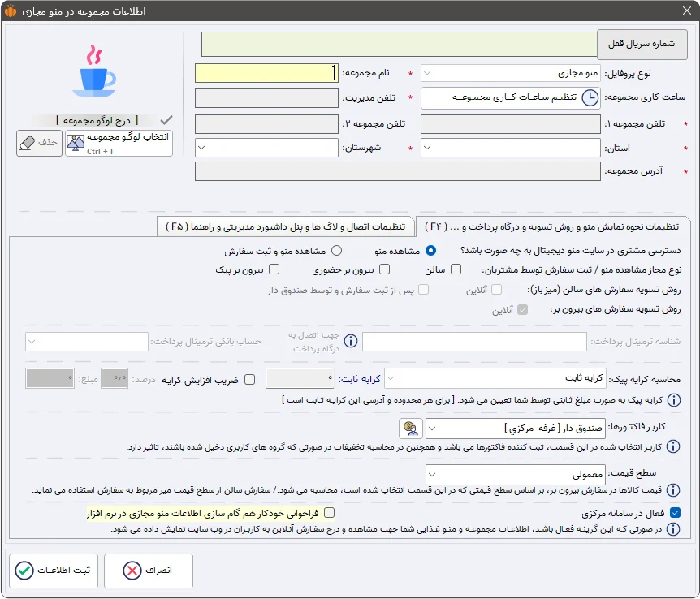Click the info icon for کرایه پیک description
This screenshot has height=599, width=700.
point(673,400)
